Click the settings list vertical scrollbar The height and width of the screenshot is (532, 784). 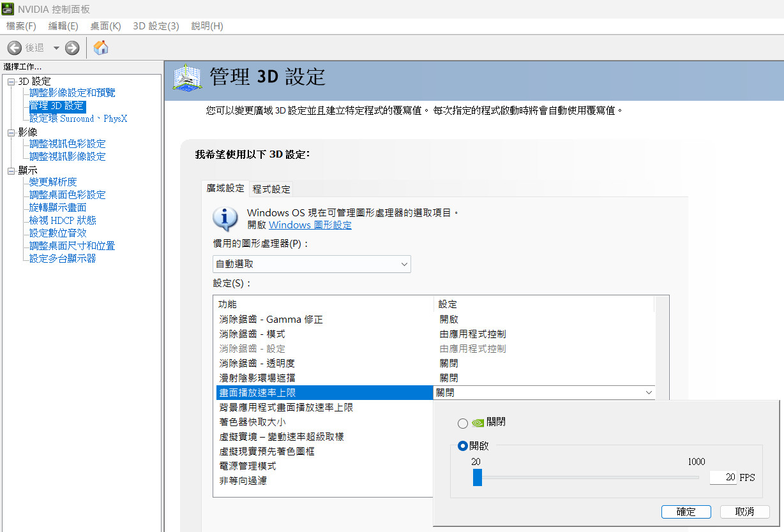tap(662, 348)
